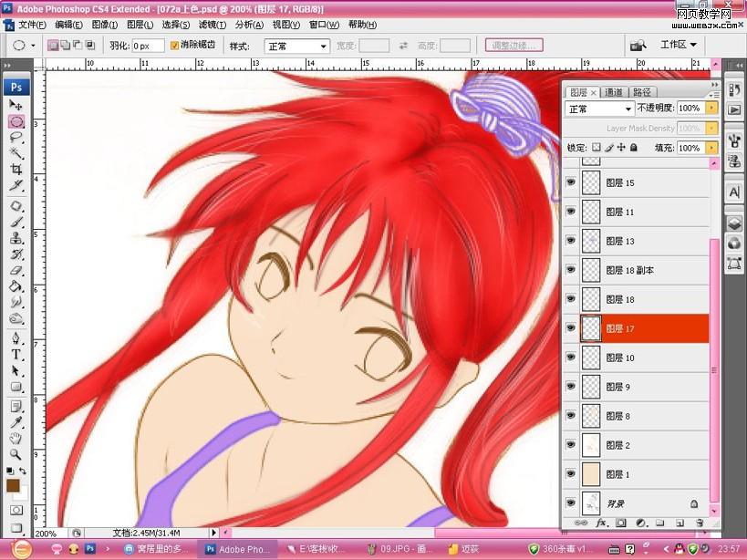
Task: Click the 调整边缘 button
Action: click(x=514, y=46)
